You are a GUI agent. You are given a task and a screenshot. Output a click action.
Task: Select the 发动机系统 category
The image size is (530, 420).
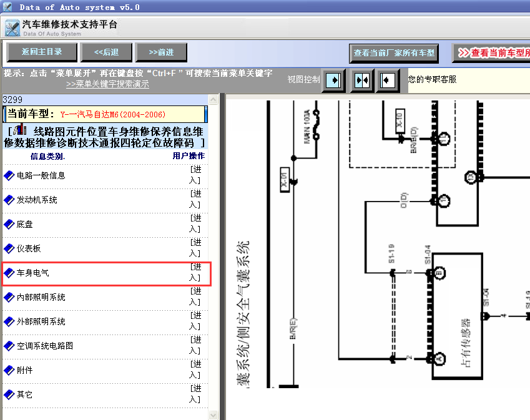coord(37,200)
